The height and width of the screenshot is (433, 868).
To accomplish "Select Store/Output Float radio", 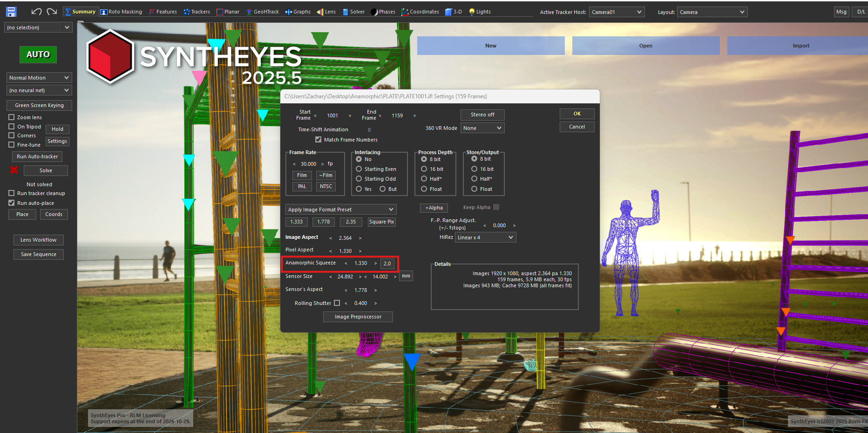I will [x=475, y=189].
